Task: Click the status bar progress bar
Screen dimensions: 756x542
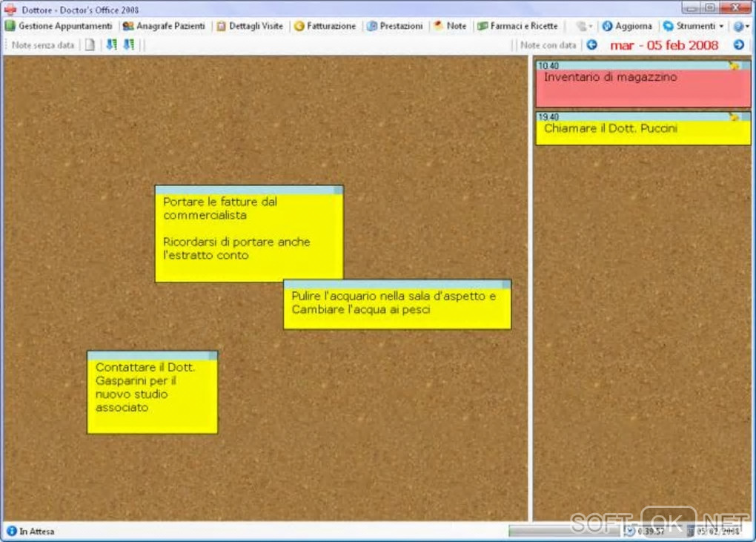Action: (x=564, y=531)
